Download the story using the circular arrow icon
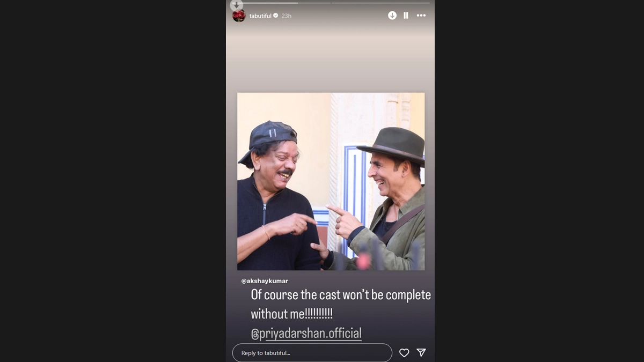644x362 pixels. [392, 16]
